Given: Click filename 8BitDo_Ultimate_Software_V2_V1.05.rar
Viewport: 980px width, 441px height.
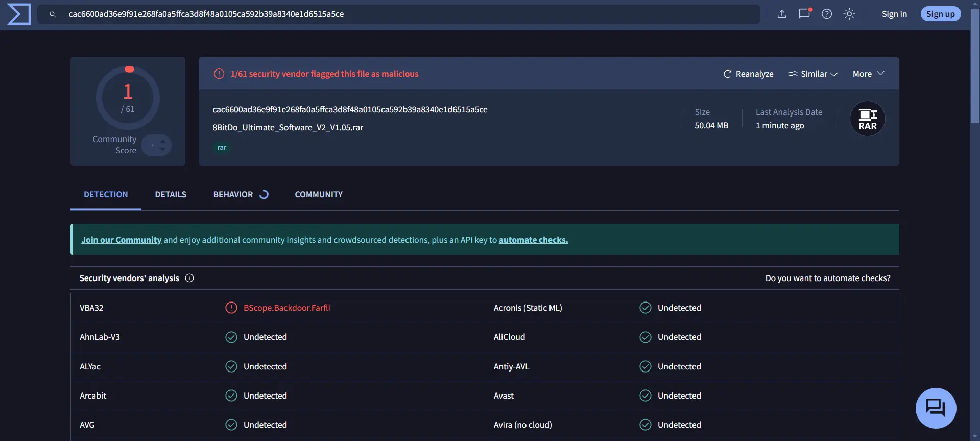Looking at the screenshot, I should point(288,127).
